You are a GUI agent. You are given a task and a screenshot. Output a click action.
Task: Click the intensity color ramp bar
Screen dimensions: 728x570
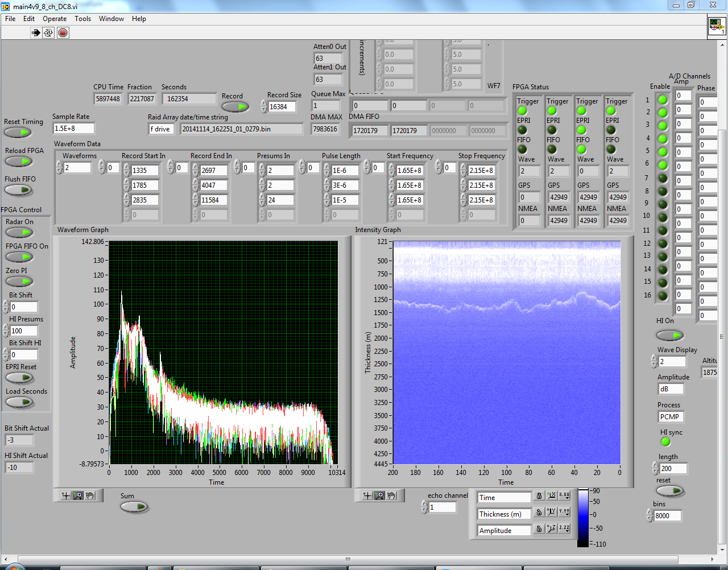(583, 517)
